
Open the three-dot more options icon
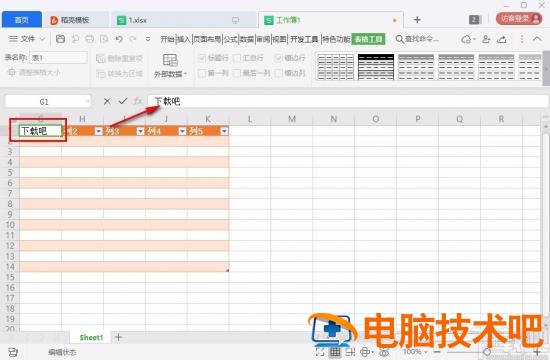point(522,39)
